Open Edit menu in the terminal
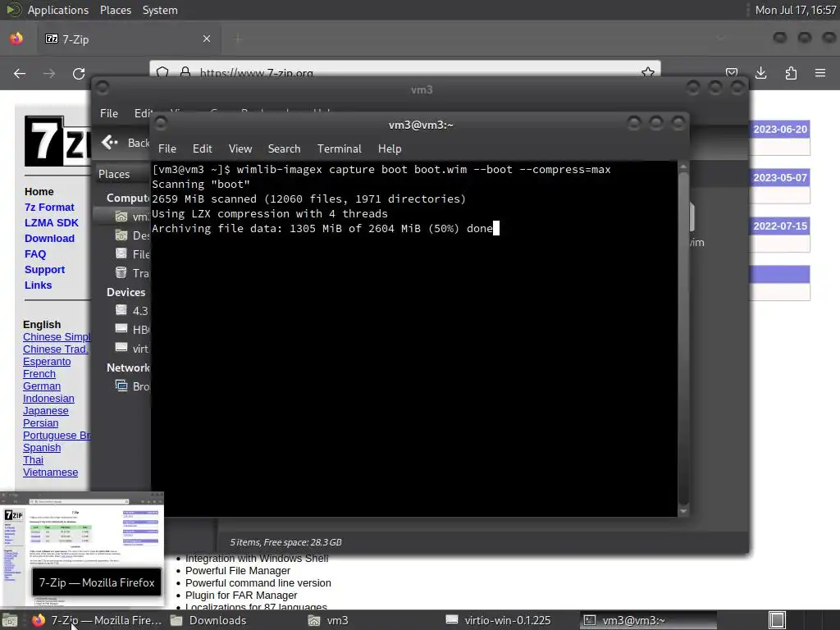 [x=202, y=148]
